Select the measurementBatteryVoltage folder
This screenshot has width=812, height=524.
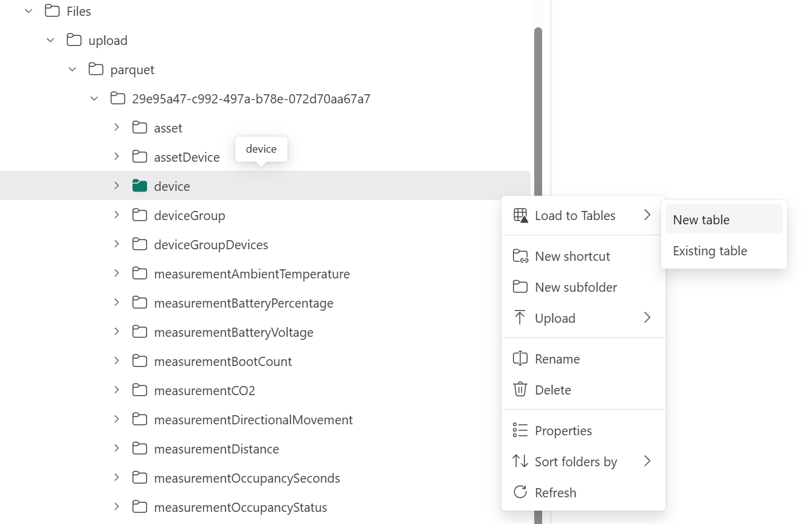click(233, 332)
